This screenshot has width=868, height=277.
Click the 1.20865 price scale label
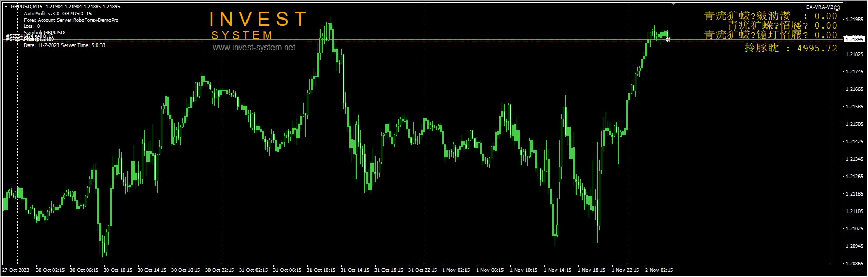pyautogui.click(x=855, y=264)
